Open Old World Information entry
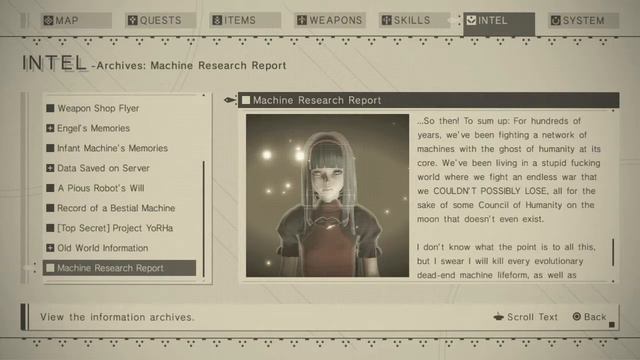The width and height of the screenshot is (640, 360). click(x=119, y=248)
